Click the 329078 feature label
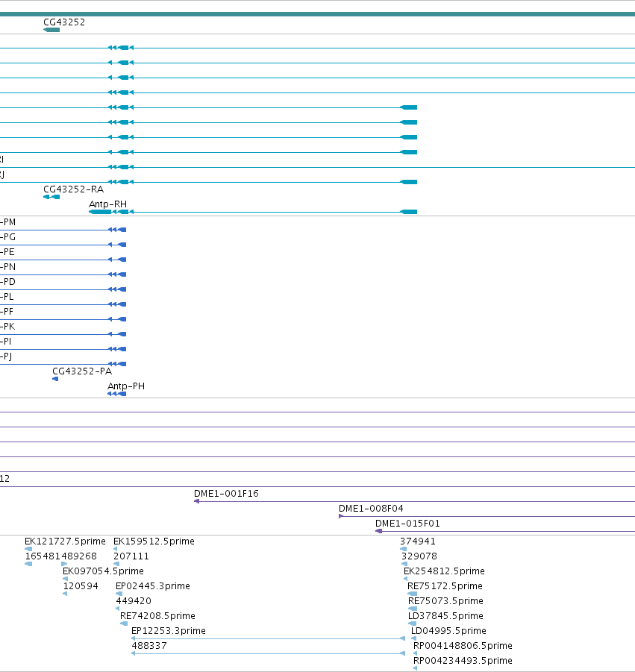Viewport: 635px width, 672px height. [x=419, y=556]
